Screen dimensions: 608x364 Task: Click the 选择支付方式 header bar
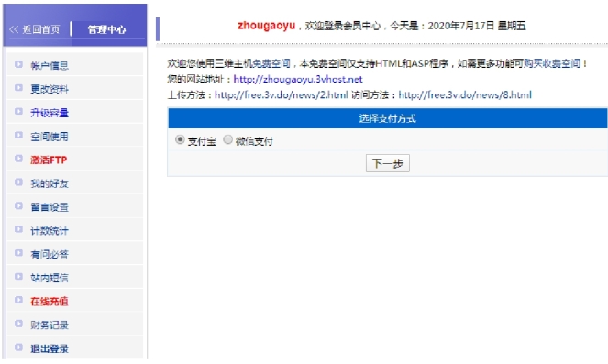[387, 118]
